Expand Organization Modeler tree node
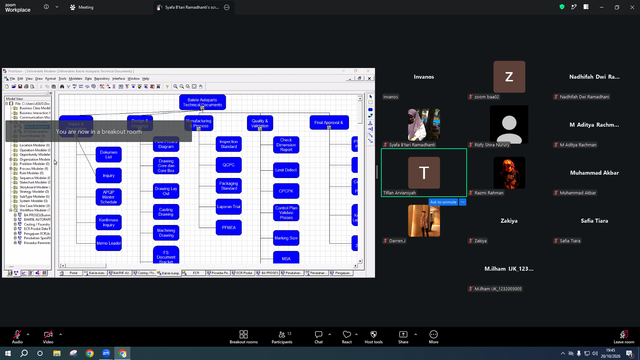640x360 pixels. point(11,159)
